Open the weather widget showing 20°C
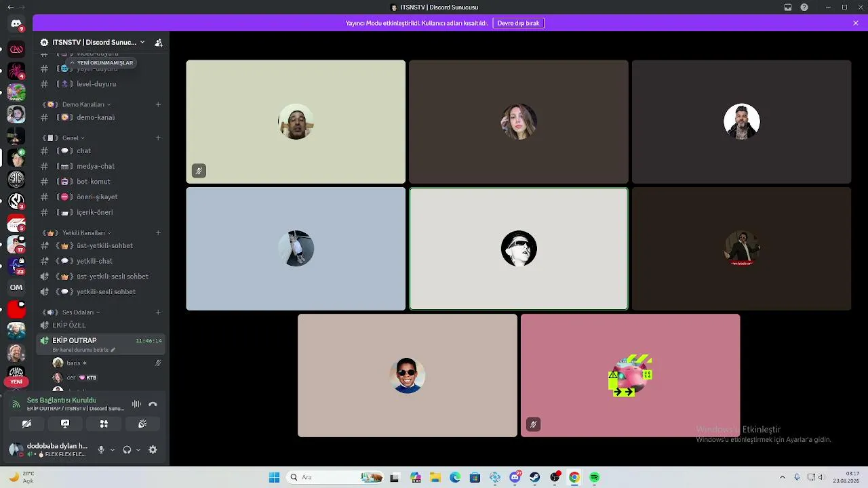 (22, 477)
